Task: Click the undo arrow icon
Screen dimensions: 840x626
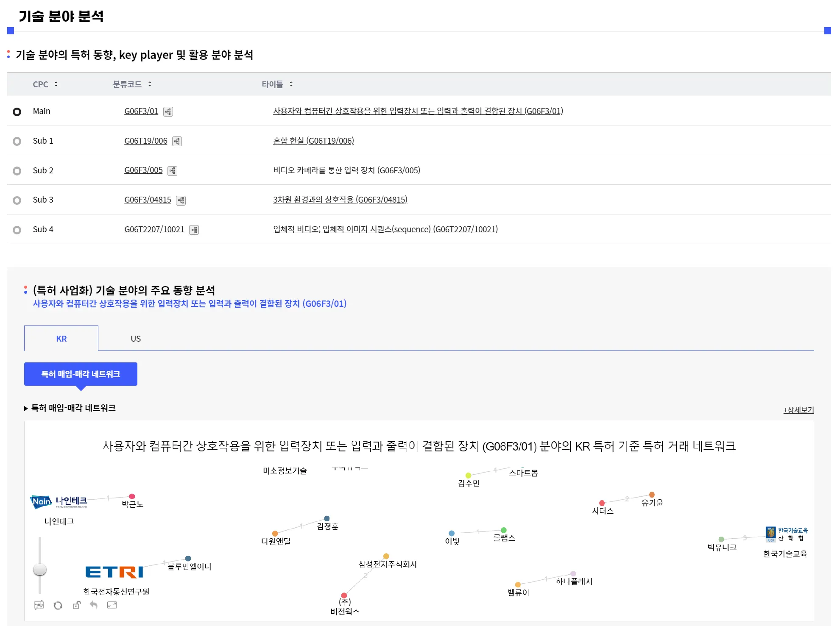Action: pyautogui.click(x=94, y=605)
